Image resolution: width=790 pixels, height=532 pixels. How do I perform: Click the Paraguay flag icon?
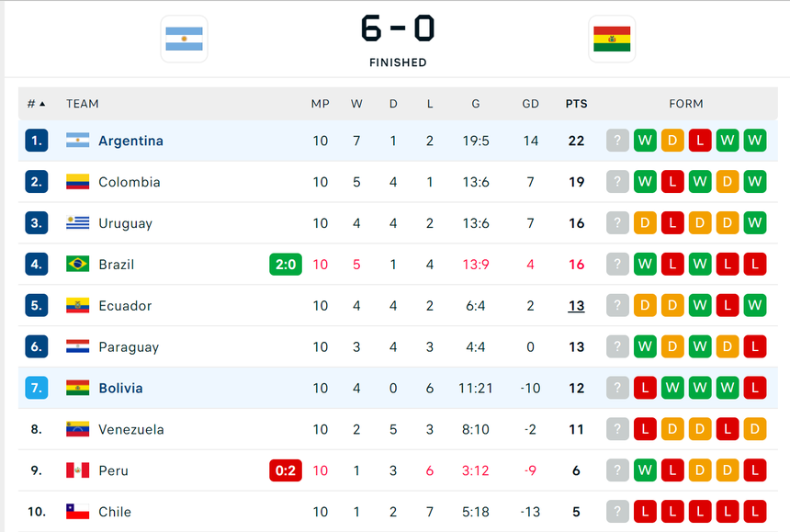[x=77, y=347]
